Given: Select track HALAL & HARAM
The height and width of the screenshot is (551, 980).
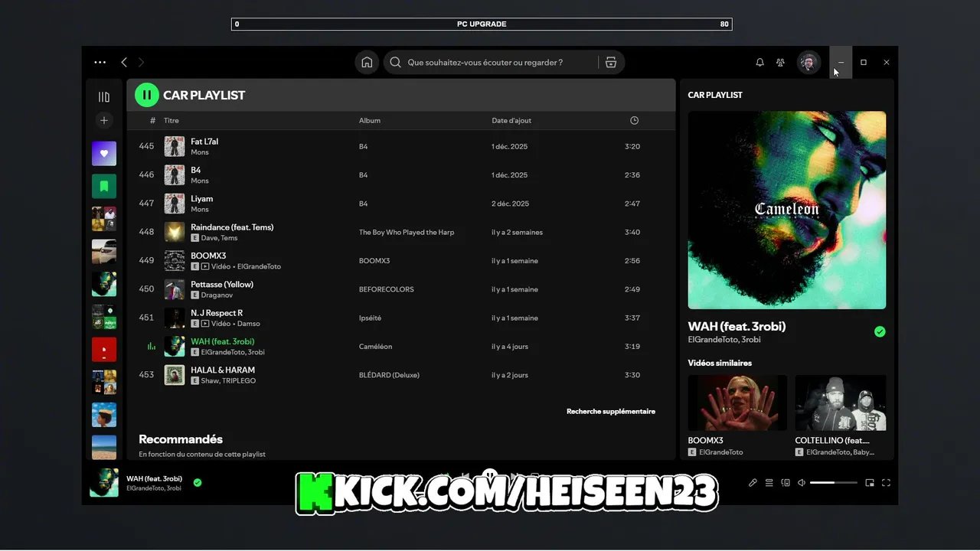Looking at the screenshot, I should 400,375.
